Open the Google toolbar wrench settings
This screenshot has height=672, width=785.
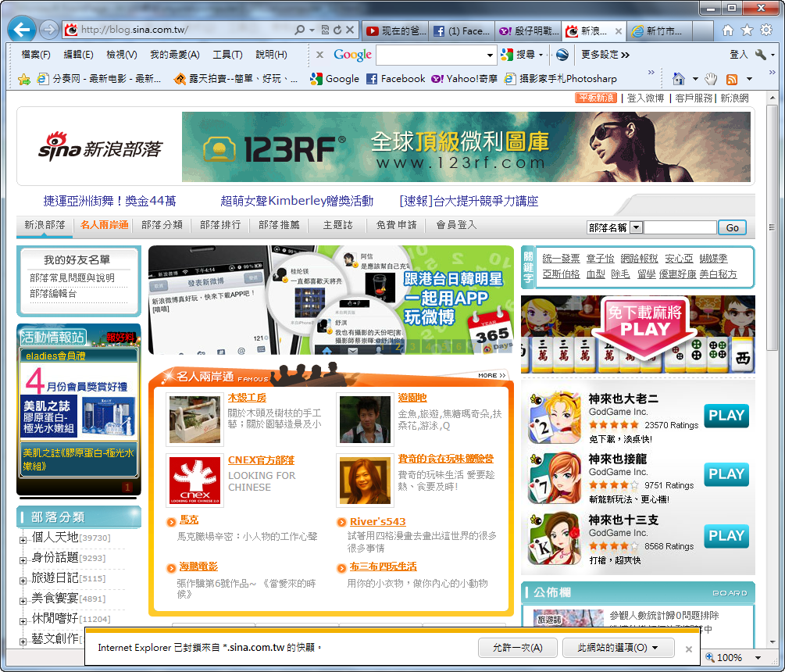[761, 54]
